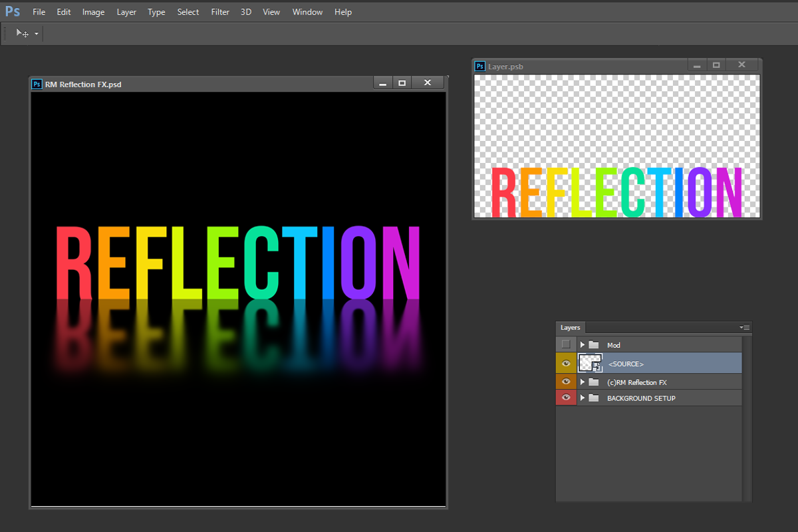The image size is (798, 532).
Task: Switch to the Layers tab
Action: click(x=570, y=328)
